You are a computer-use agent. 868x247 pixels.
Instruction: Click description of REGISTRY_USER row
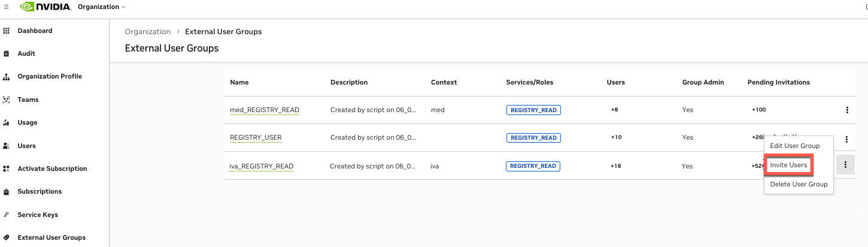[x=373, y=137]
